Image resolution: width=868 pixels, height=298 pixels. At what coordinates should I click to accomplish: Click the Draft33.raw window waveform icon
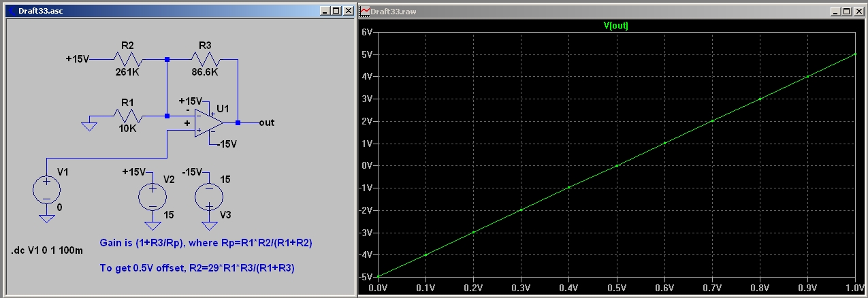click(x=365, y=12)
